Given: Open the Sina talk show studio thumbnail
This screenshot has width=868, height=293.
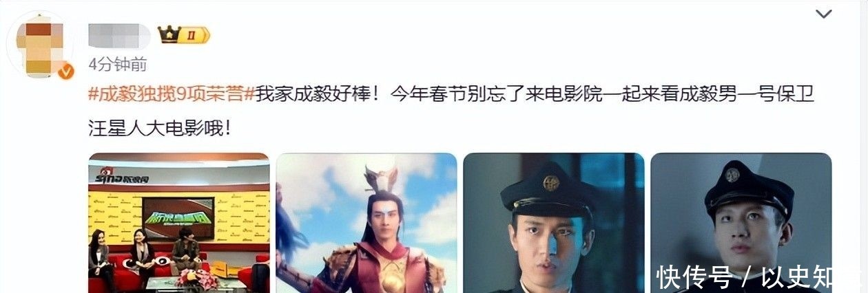Looking at the screenshot, I should click(x=178, y=223).
